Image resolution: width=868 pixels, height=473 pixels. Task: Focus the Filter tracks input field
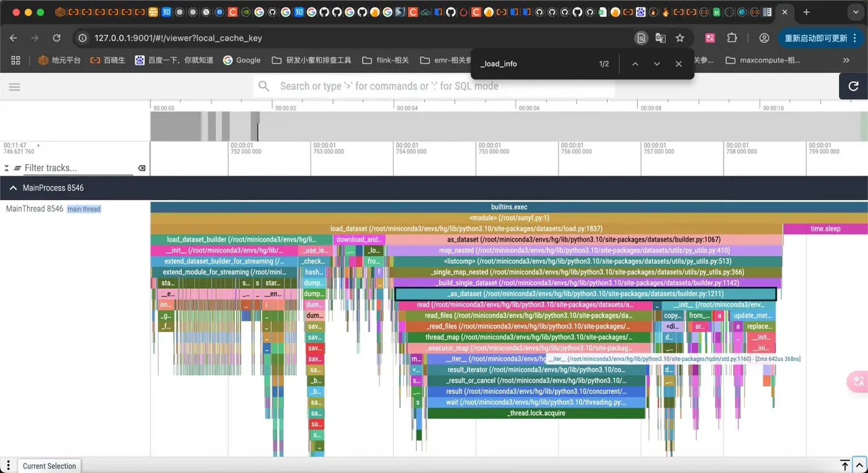point(78,168)
